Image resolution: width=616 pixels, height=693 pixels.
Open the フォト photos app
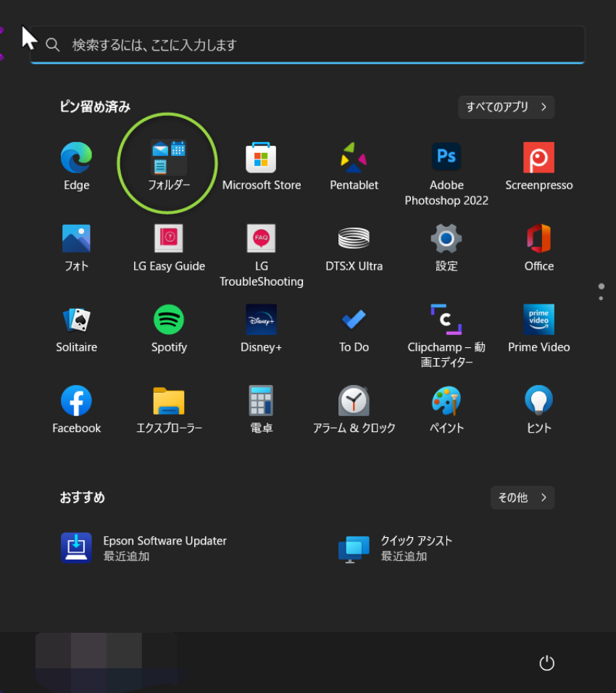click(x=76, y=247)
